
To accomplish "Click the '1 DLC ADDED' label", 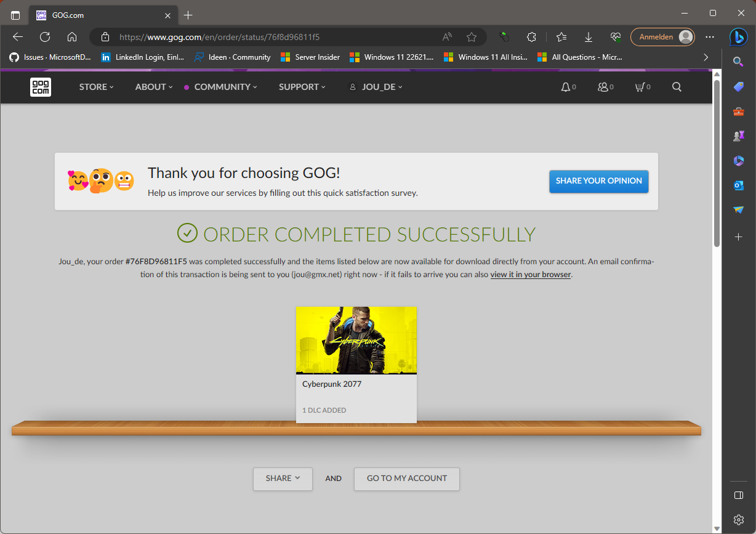I will coord(324,410).
